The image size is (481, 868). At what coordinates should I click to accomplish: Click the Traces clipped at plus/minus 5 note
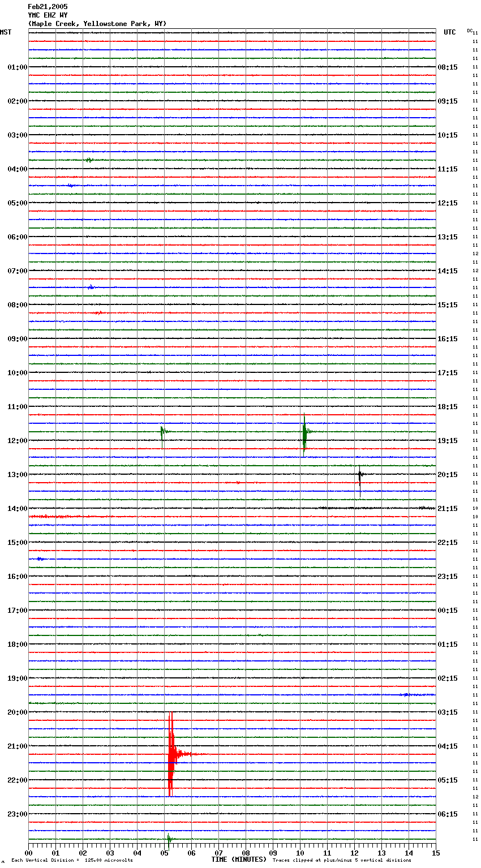pos(342,861)
